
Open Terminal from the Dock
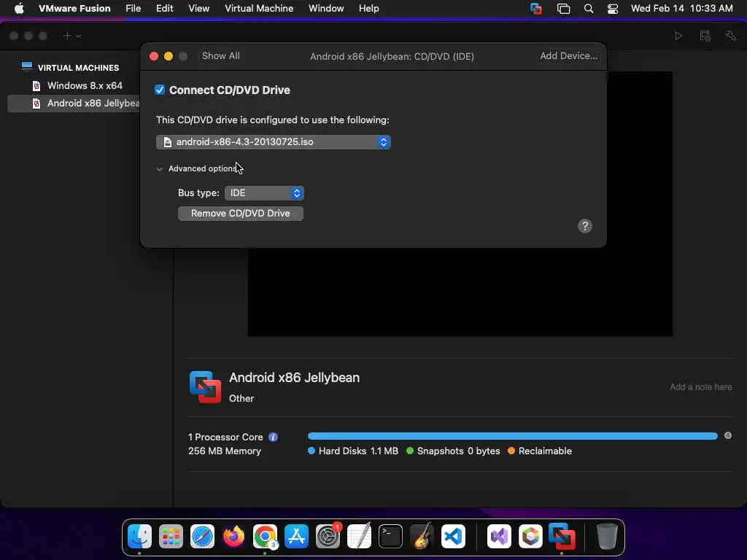pyautogui.click(x=391, y=537)
